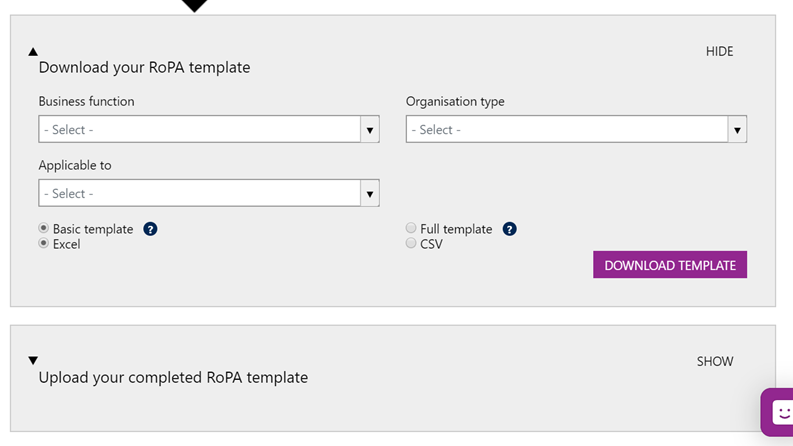
Task: Collapse the Download your RoPA template triangle
Action: tap(33, 52)
